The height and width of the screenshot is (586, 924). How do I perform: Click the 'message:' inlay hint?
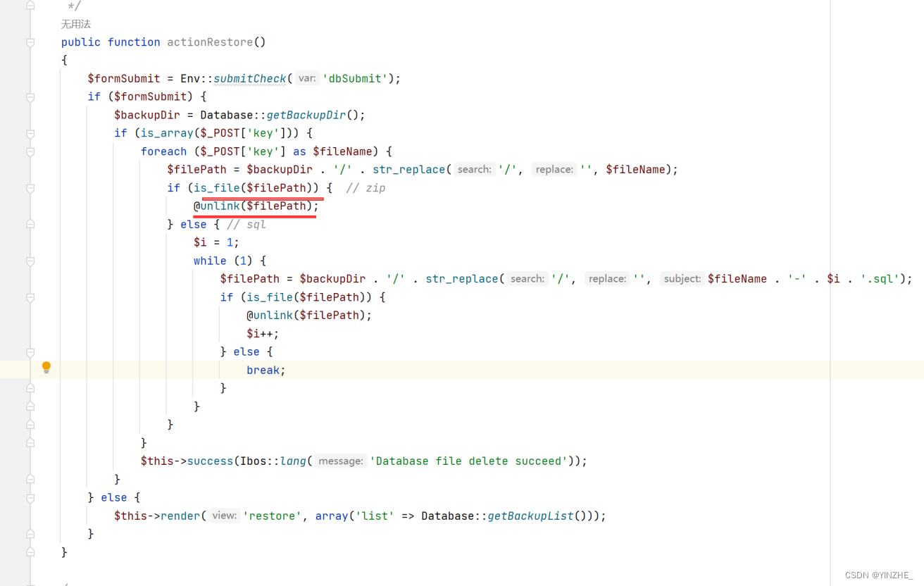(x=341, y=461)
